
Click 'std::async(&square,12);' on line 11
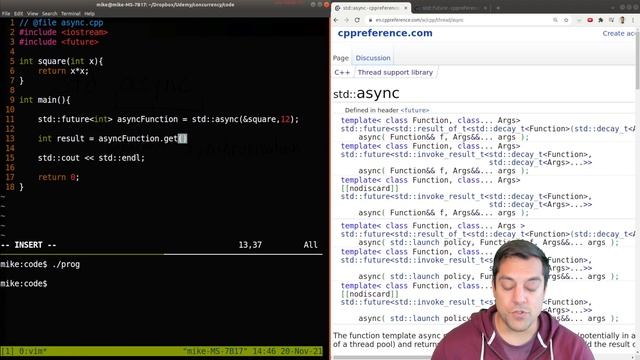coord(245,119)
